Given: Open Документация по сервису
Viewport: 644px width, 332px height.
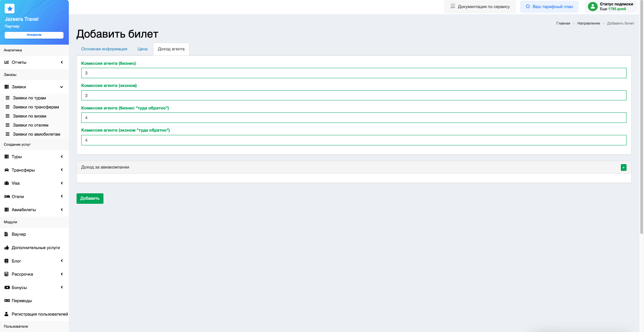Looking at the screenshot, I should pos(479,7).
